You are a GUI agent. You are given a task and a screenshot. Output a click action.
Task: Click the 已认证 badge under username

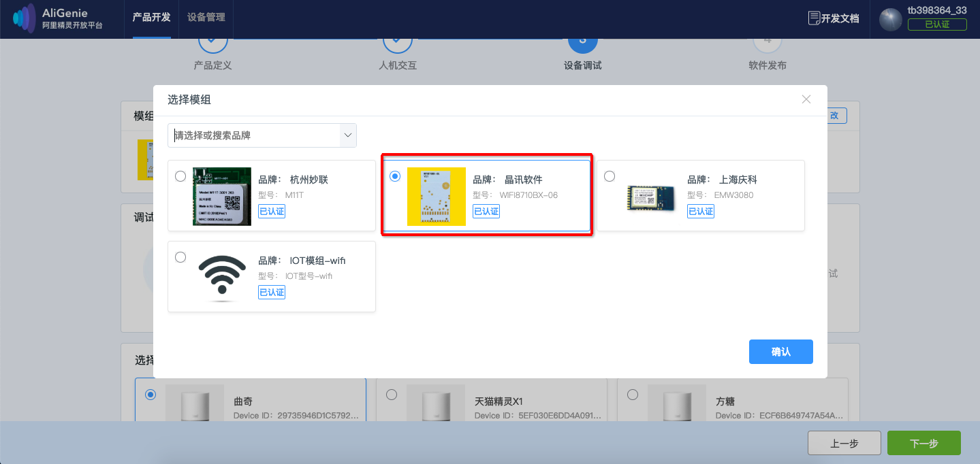point(937,24)
